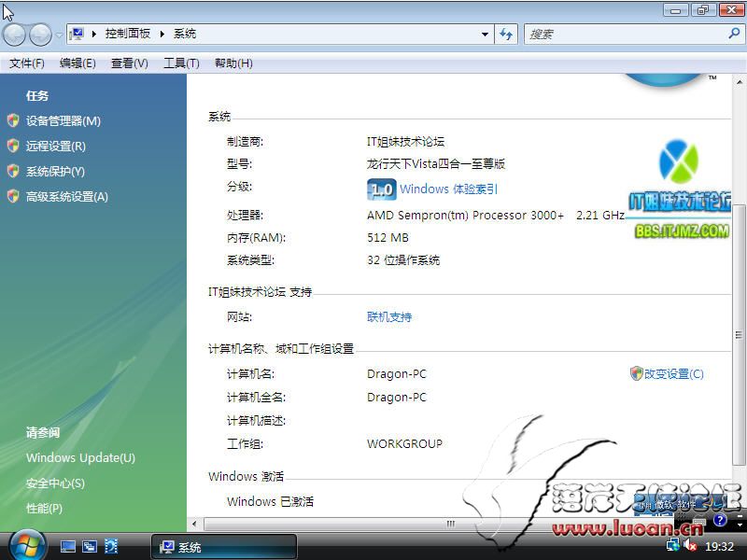747x560 pixels.
Task: Click vertical scrollbar up arrow
Action: 739,82
